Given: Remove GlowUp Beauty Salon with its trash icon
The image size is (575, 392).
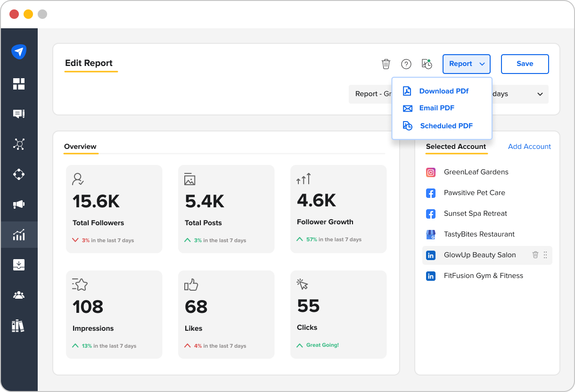Looking at the screenshot, I should [535, 255].
